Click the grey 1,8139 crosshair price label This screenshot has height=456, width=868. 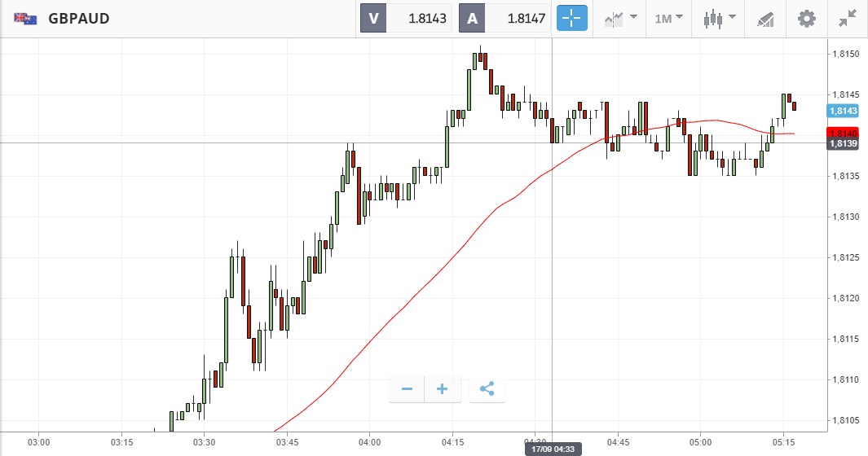[x=842, y=144]
